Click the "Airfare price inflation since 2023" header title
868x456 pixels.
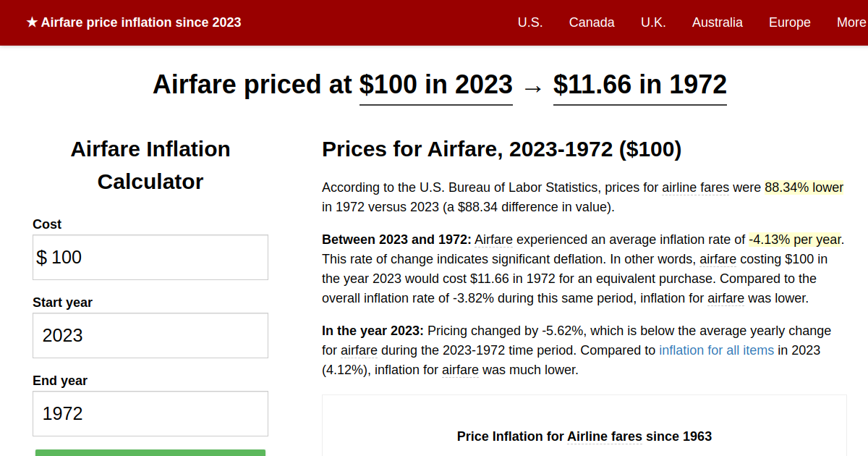click(x=141, y=22)
